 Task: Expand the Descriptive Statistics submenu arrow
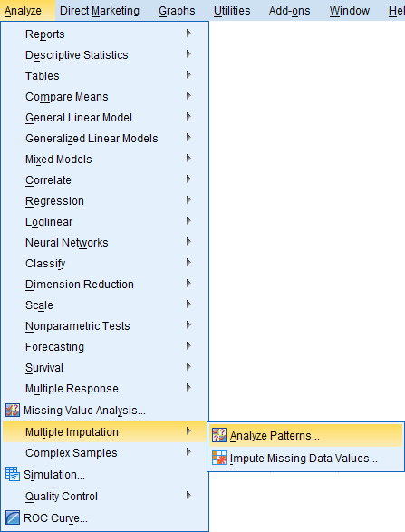point(189,54)
